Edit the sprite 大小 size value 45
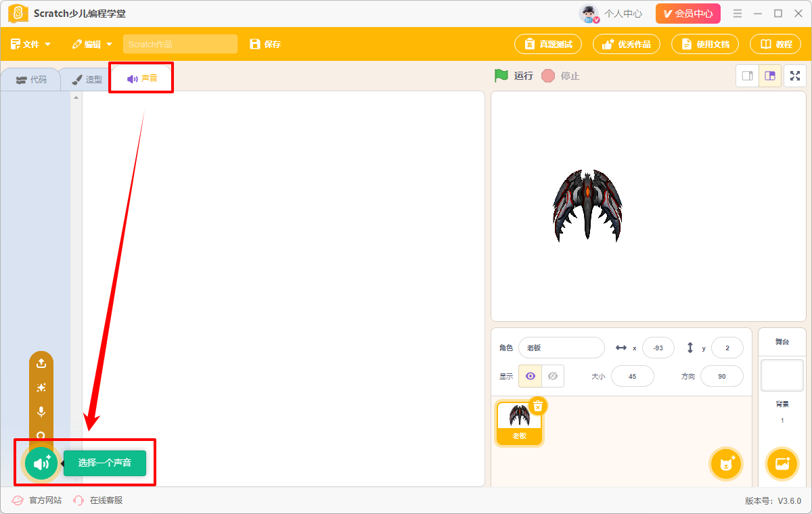This screenshot has width=812, height=514. pyautogui.click(x=633, y=376)
